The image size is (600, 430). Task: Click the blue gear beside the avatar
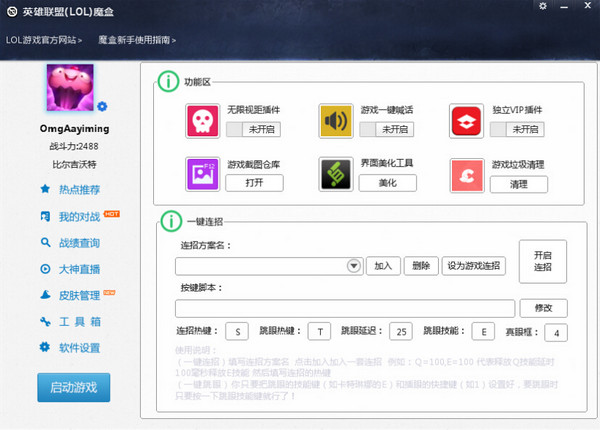tap(102, 106)
